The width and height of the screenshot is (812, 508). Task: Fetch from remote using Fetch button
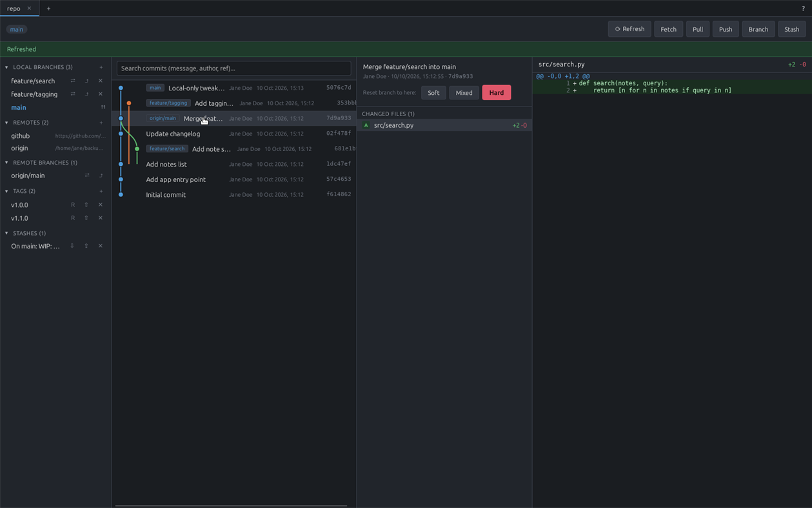(x=669, y=29)
